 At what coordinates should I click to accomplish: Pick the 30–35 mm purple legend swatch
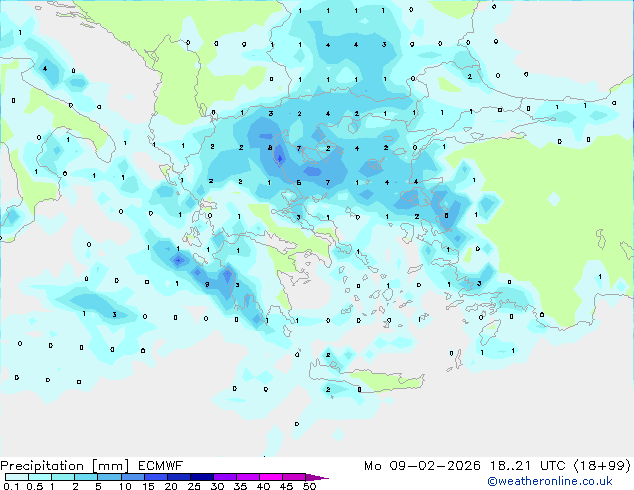click(225, 477)
